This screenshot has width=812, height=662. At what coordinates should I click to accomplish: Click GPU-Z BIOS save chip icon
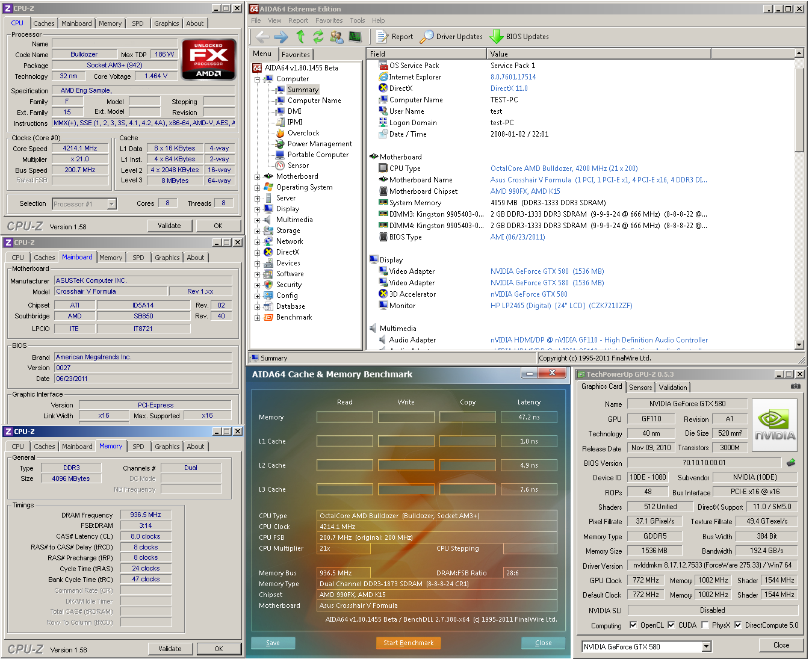(x=791, y=463)
